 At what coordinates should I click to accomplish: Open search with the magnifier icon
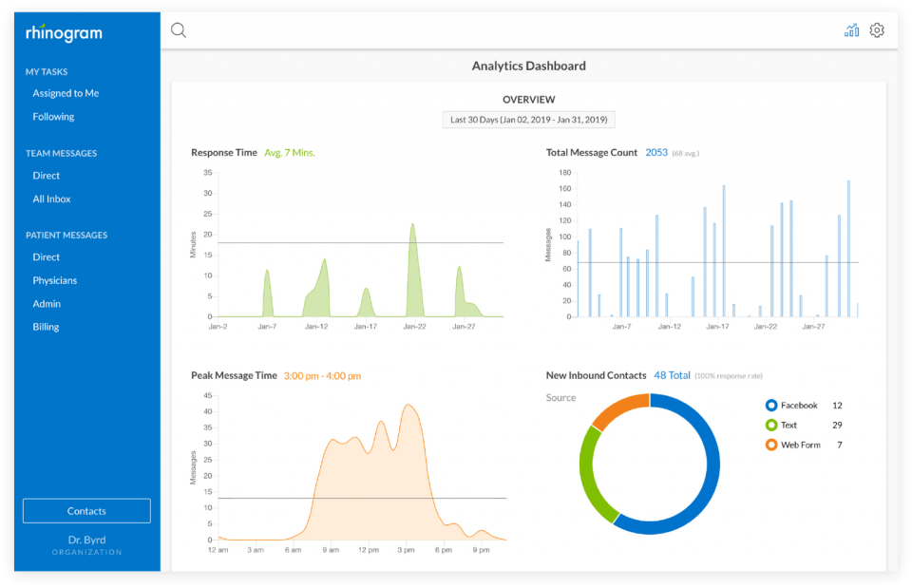[x=179, y=30]
